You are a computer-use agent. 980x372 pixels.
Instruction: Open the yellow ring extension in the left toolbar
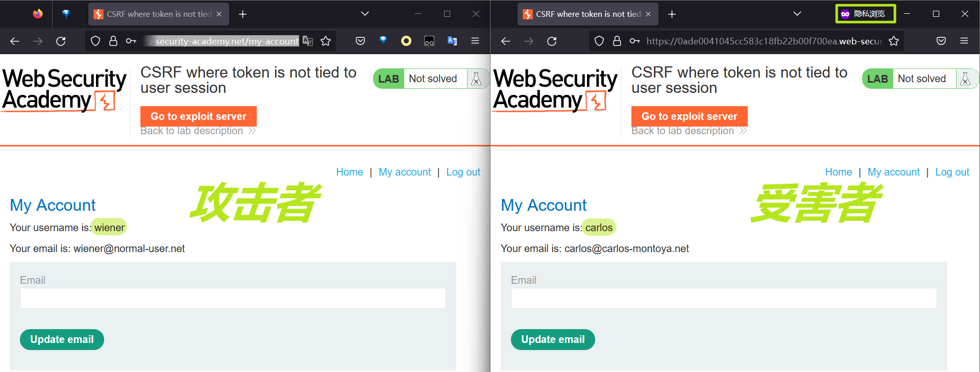406,41
